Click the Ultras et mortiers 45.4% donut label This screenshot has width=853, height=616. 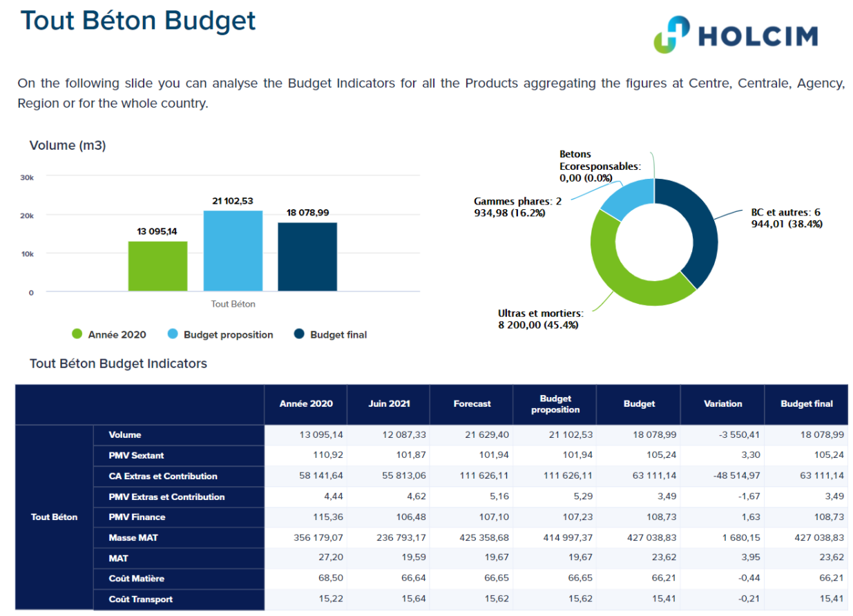tap(540, 319)
